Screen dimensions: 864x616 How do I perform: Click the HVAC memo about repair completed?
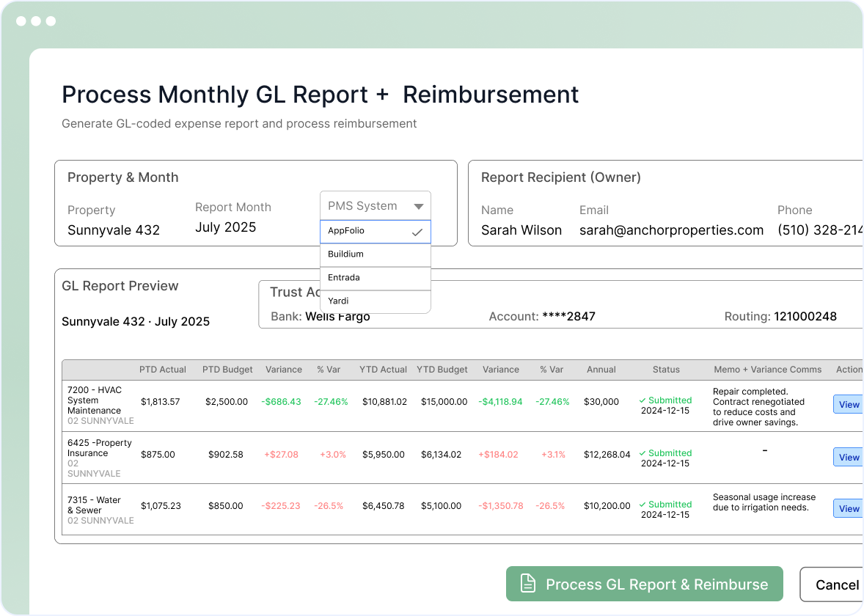(759, 407)
